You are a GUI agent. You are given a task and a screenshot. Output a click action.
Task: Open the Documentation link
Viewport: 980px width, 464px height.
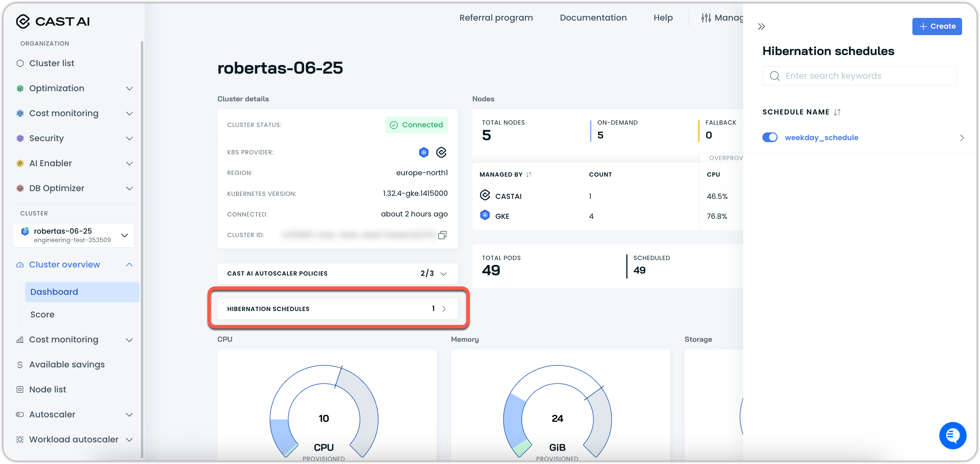pos(593,18)
